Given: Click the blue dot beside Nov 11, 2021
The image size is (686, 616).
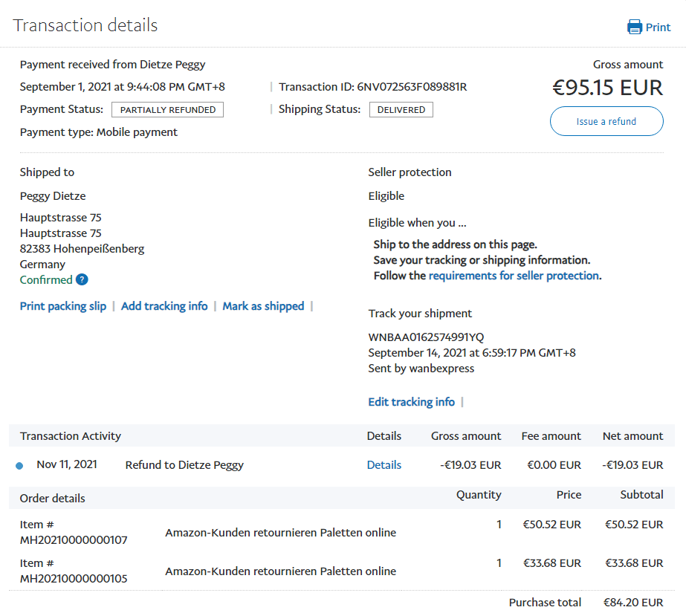Looking at the screenshot, I should (x=19, y=466).
